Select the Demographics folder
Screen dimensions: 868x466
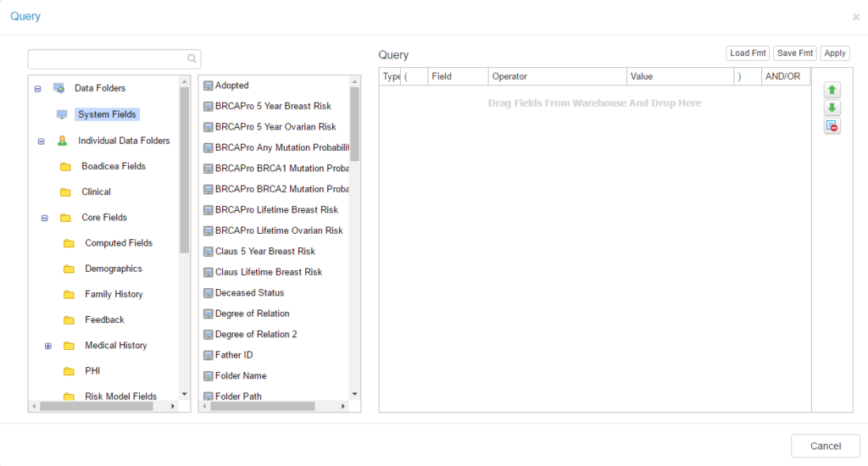coord(113,269)
